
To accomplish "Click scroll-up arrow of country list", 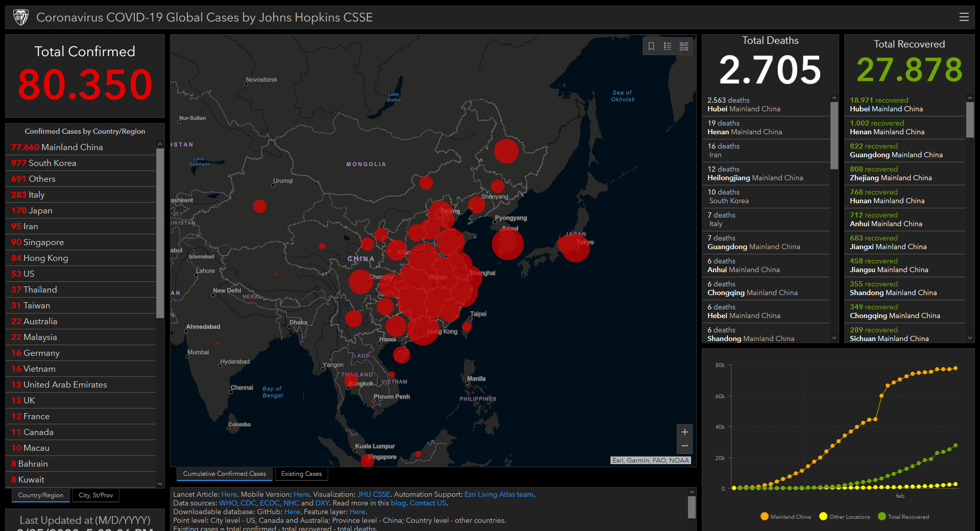I will click(160, 144).
